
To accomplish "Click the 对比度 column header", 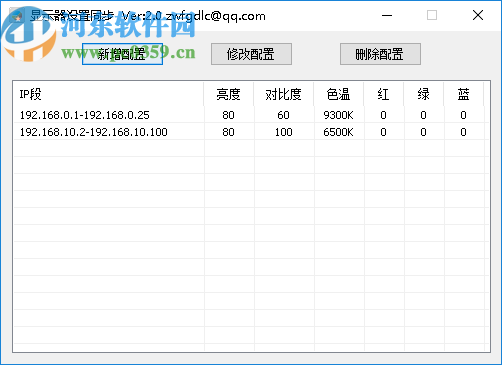I will (284, 94).
